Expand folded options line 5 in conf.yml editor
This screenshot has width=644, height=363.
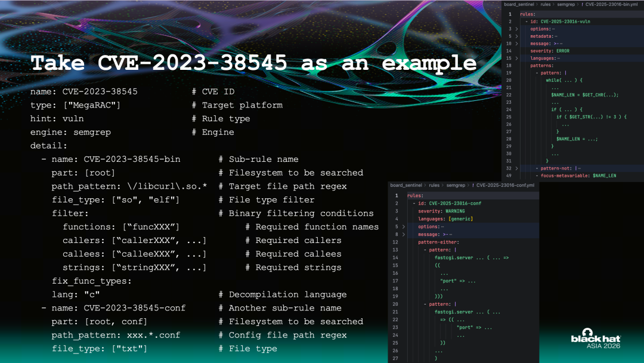[x=404, y=226]
